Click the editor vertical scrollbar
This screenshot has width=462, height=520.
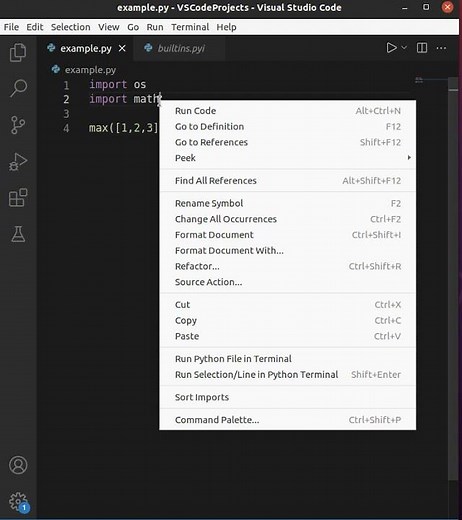click(x=453, y=280)
